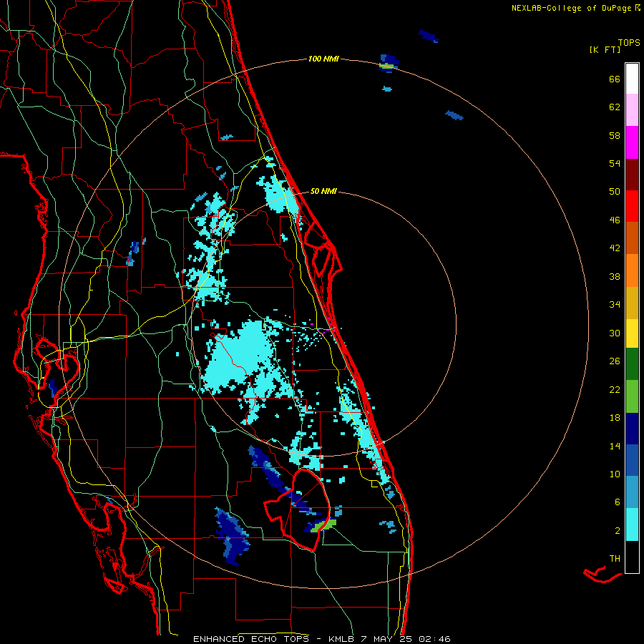
Task: Click the "TOPS" legend heading
Action: click(x=629, y=42)
